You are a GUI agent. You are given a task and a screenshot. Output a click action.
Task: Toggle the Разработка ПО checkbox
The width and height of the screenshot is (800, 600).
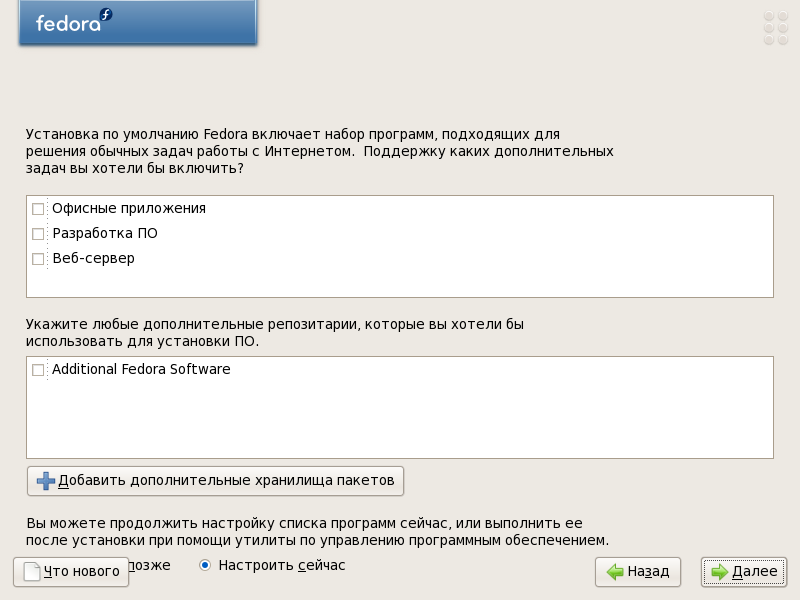38,234
